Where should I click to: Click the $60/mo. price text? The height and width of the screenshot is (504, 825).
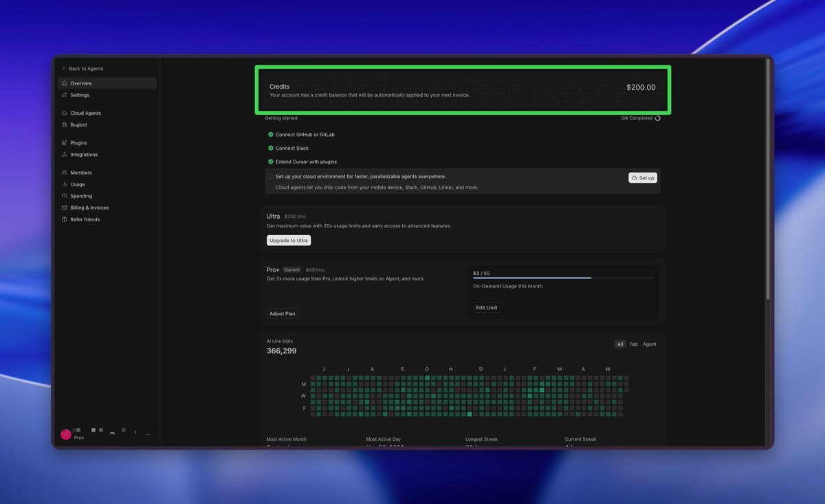316,270
